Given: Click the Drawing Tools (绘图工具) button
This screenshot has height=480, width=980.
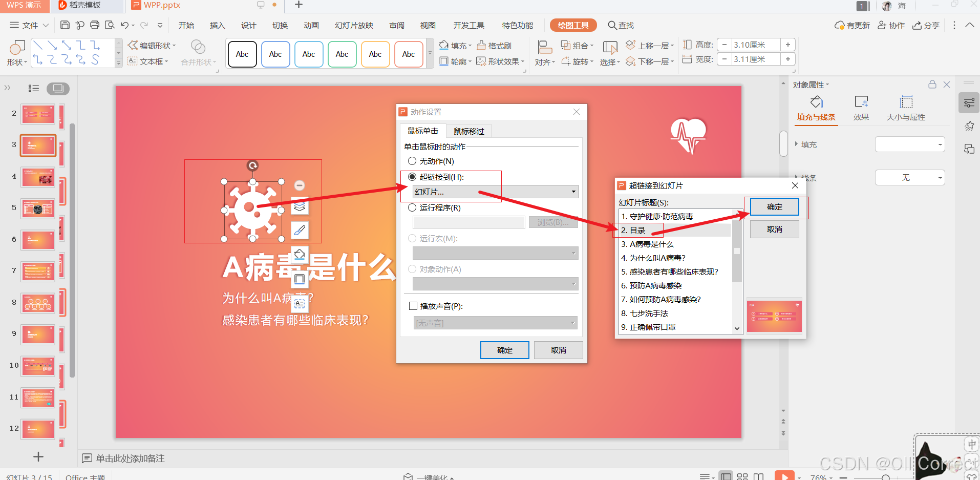Looking at the screenshot, I should click(x=573, y=25).
